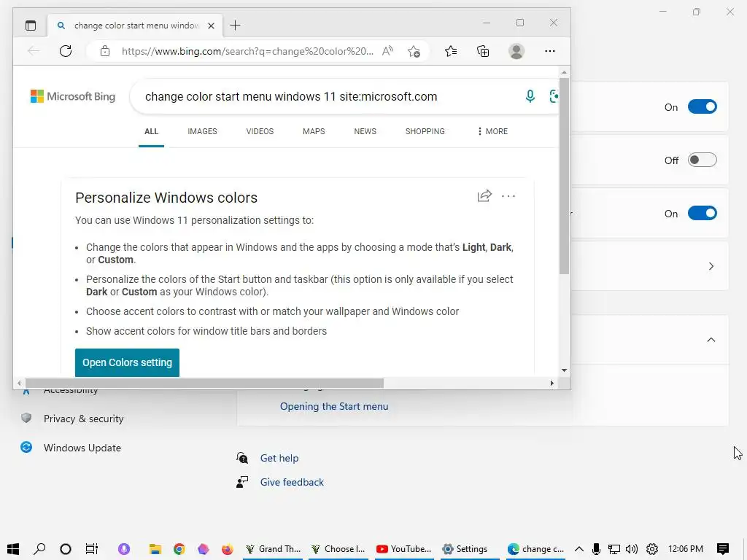Open the Settings row with right chevron
This screenshot has width=747, height=560.
click(x=711, y=266)
